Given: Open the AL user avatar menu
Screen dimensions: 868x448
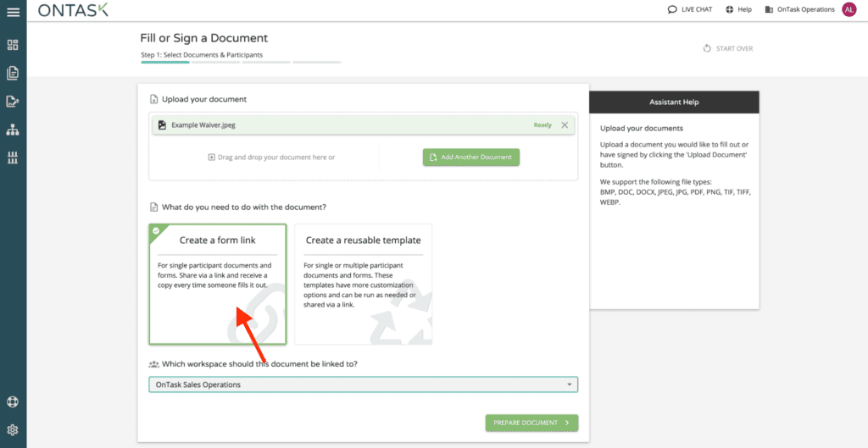Looking at the screenshot, I should pyautogui.click(x=849, y=10).
